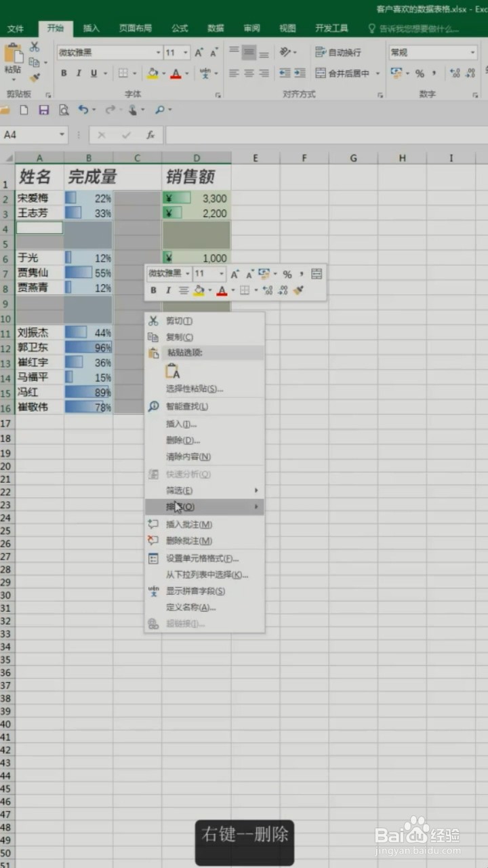Click the ribbon red font color A
The image size is (488, 868).
click(176, 73)
